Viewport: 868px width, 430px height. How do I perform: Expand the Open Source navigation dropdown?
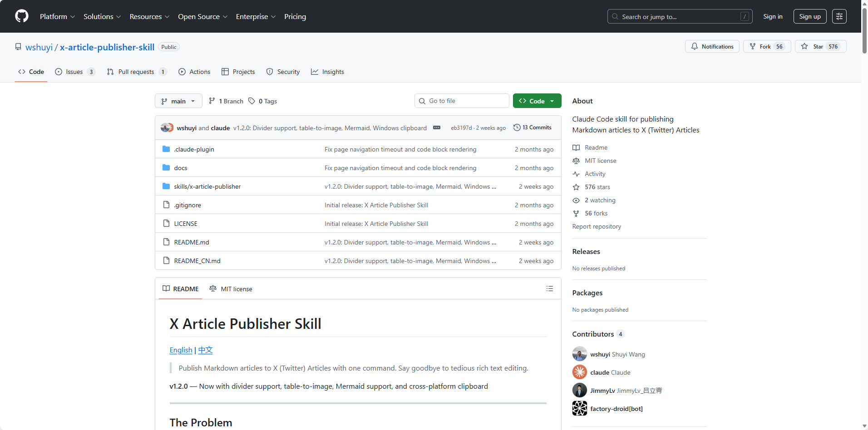(202, 16)
